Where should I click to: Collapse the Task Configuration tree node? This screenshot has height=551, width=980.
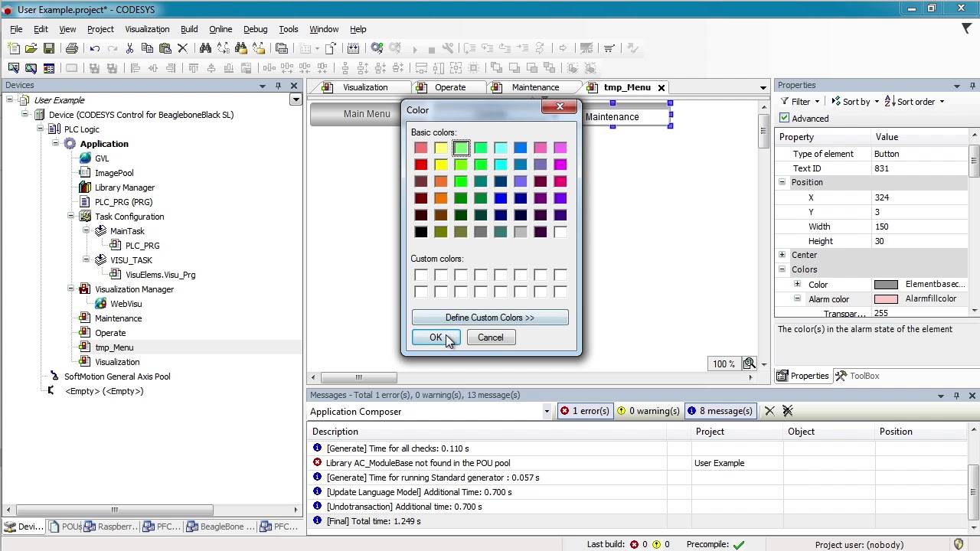(70, 217)
